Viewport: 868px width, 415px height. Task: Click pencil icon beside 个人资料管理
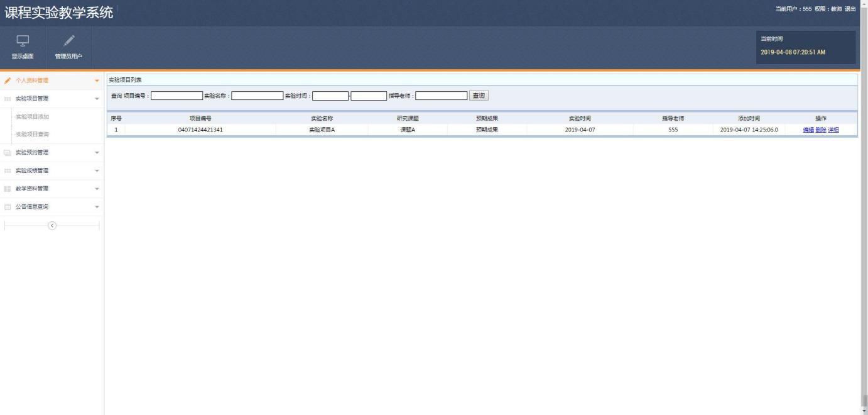coord(8,80)
